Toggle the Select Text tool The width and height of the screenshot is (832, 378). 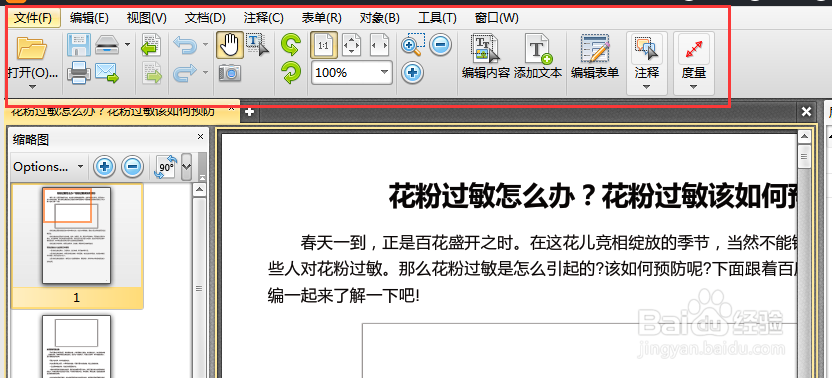(257, 45)
